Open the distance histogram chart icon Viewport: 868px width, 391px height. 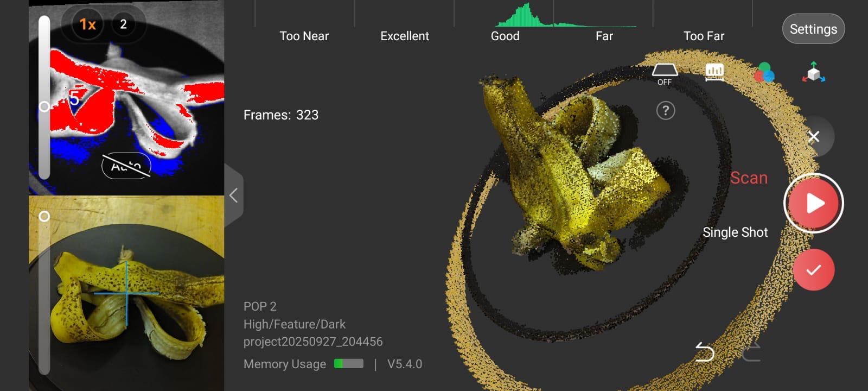tap(714, 72)
